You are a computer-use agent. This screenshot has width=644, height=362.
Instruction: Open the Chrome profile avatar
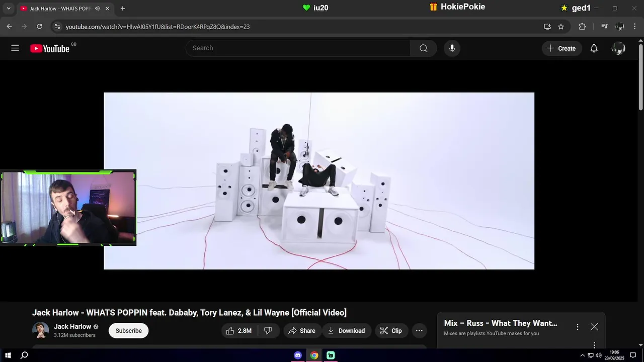pos(620,26)
